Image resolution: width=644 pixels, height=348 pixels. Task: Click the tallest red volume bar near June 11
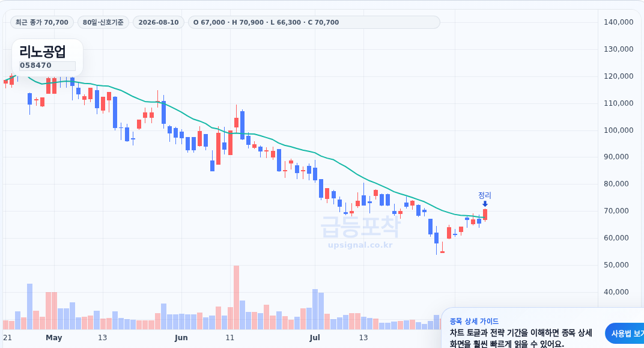[236, 298]
